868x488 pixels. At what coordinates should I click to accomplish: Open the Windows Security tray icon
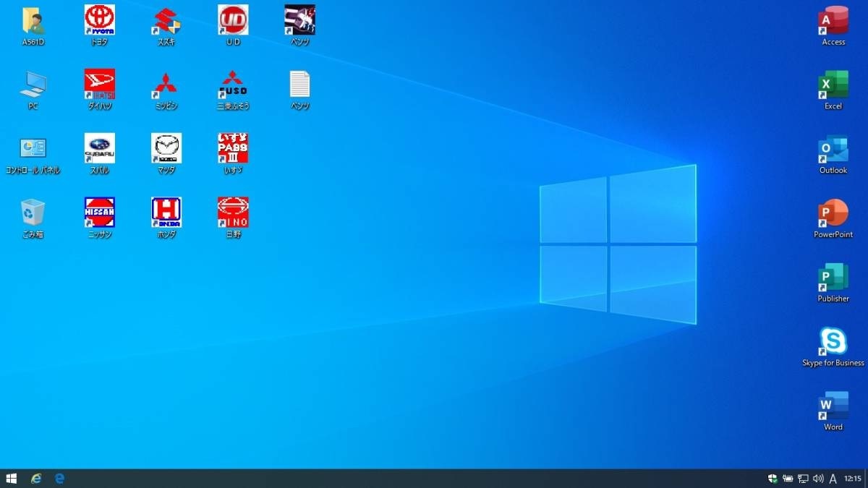pos(773,479)
